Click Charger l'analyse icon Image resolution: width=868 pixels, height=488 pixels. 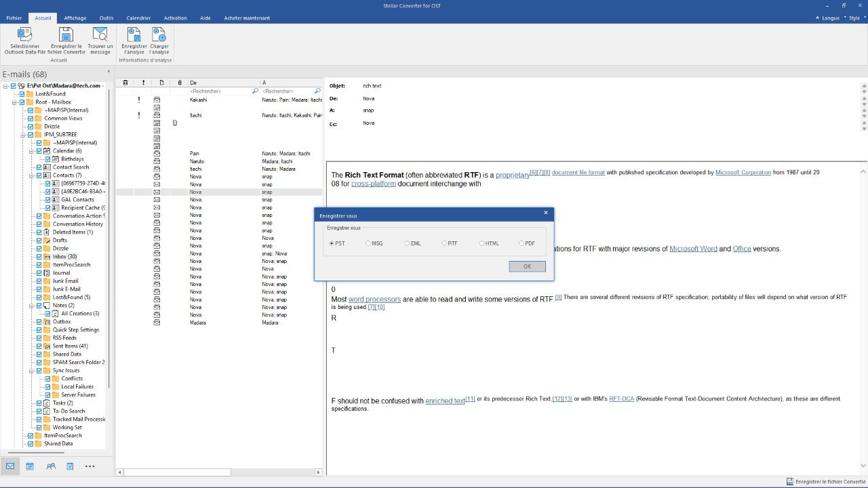coord(159,35)
